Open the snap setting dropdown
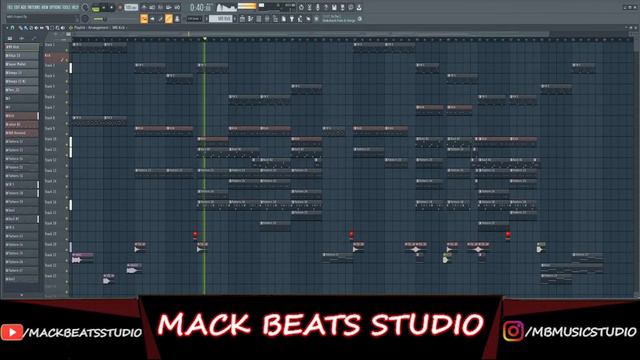The image size is (640, 360). click(x=194, y=18)
